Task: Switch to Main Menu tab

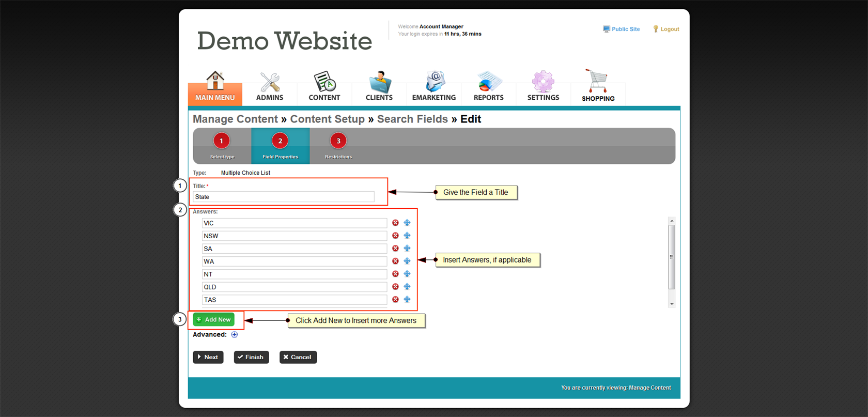Action: tap(215, 88)
